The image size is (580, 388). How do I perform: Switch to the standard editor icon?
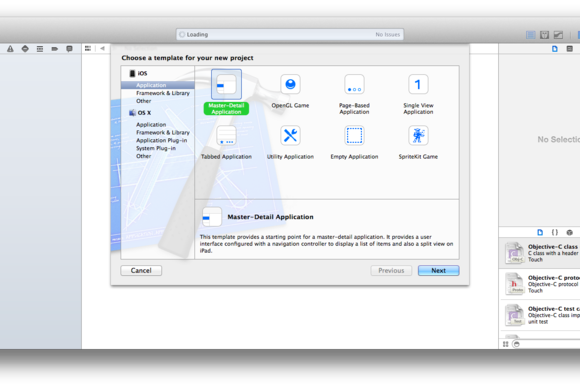pyautogui.click(x=531, y=35)
